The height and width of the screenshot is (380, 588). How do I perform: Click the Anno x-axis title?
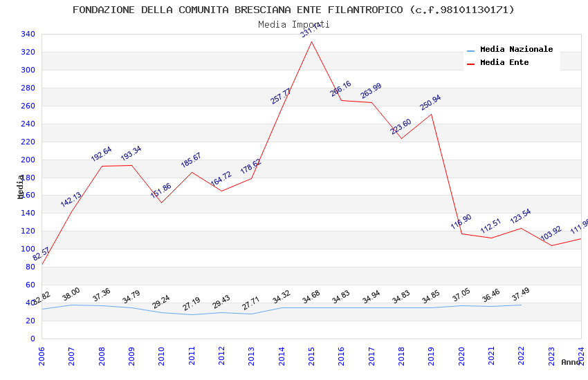pyautogui.click(x=571, y=362)
